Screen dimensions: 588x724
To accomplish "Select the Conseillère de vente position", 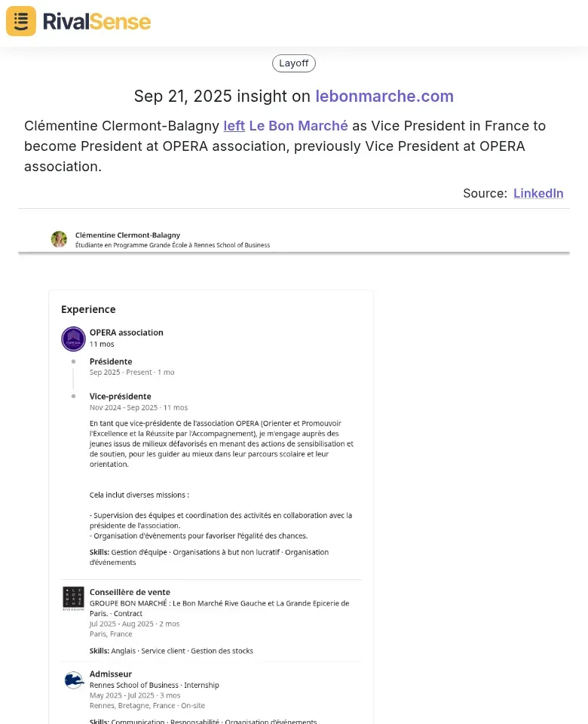I will click(130, 592).
